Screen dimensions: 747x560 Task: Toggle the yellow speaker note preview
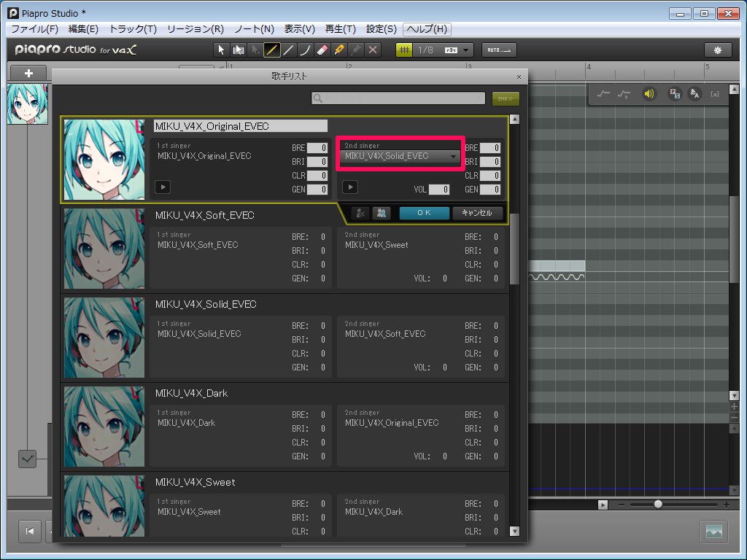649,94
